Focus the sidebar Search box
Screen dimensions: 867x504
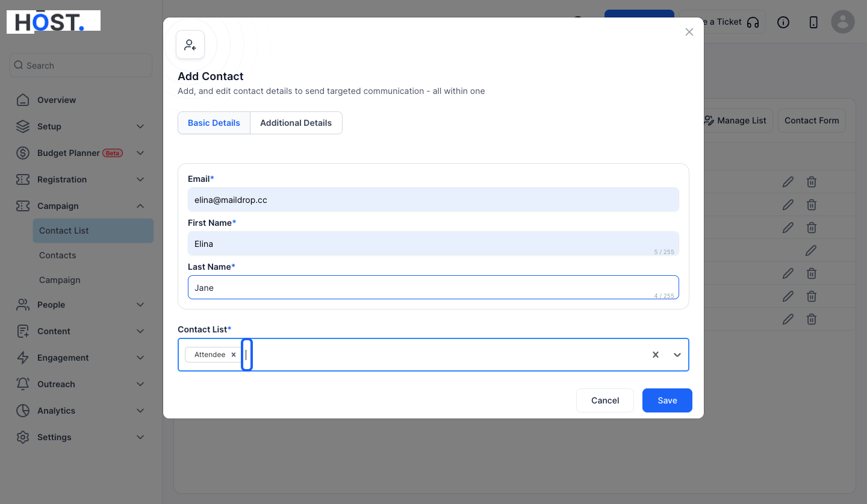[81, 65]
